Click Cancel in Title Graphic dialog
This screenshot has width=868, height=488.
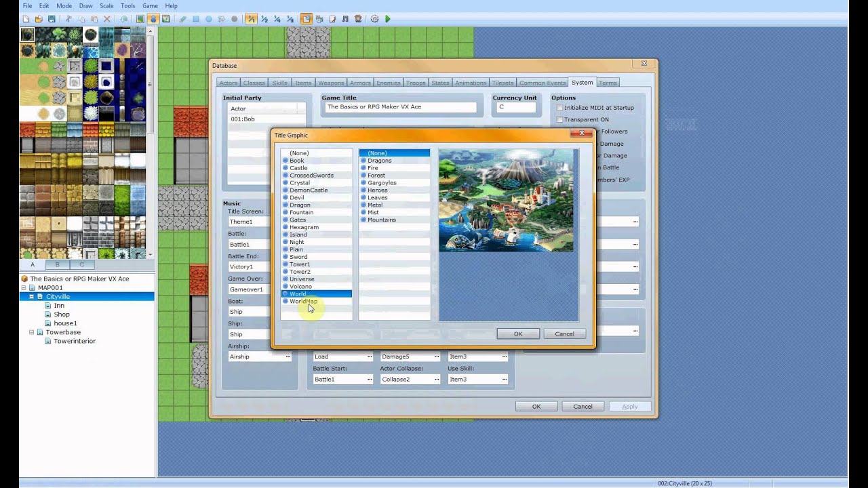pyautogui.click(x=564, y=333)
